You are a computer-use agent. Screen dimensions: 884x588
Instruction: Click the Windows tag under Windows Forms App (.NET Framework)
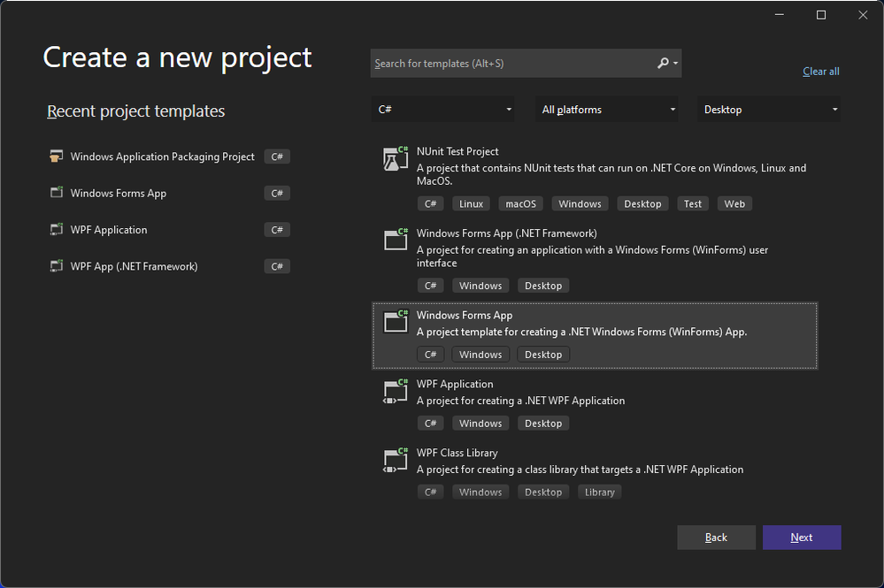coord(480,286)
